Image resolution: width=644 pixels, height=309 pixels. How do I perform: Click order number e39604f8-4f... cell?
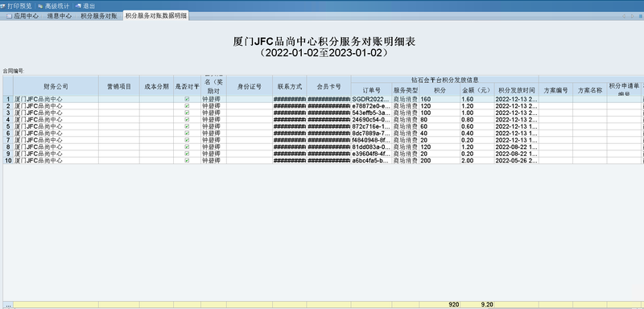pyautogui.click(x=371, y=154)
